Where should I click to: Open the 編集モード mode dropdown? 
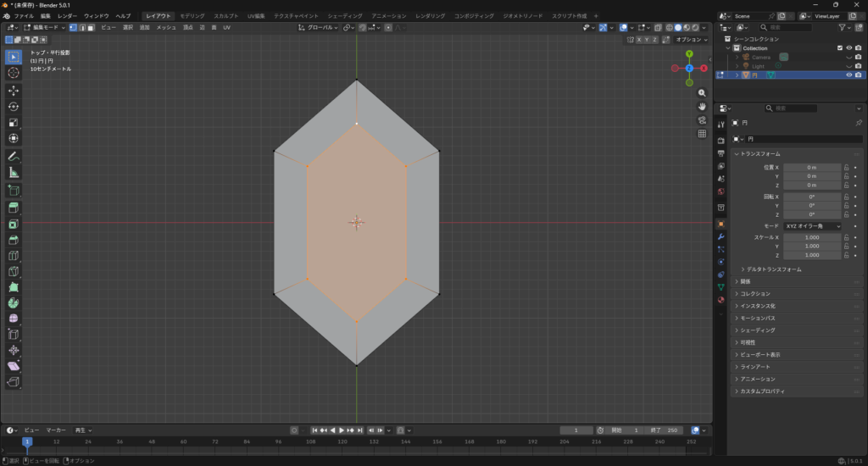tap(44, 27)
